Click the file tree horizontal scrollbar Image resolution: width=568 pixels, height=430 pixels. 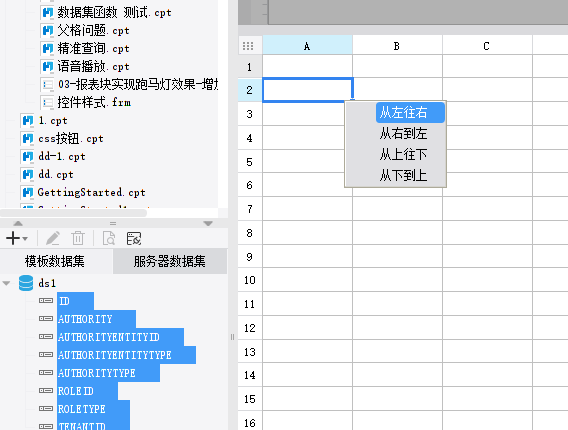click(74, 213)
